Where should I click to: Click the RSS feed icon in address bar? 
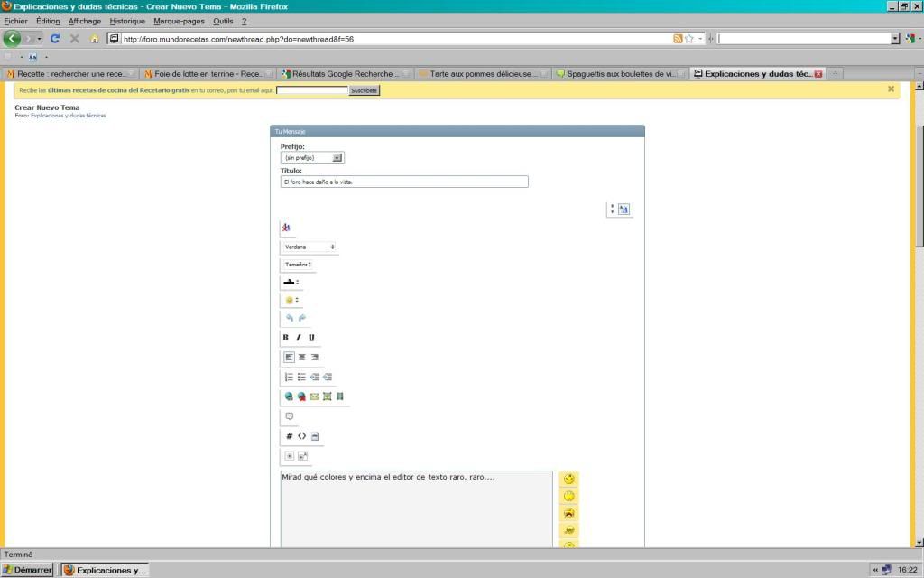tap(678, 39)
